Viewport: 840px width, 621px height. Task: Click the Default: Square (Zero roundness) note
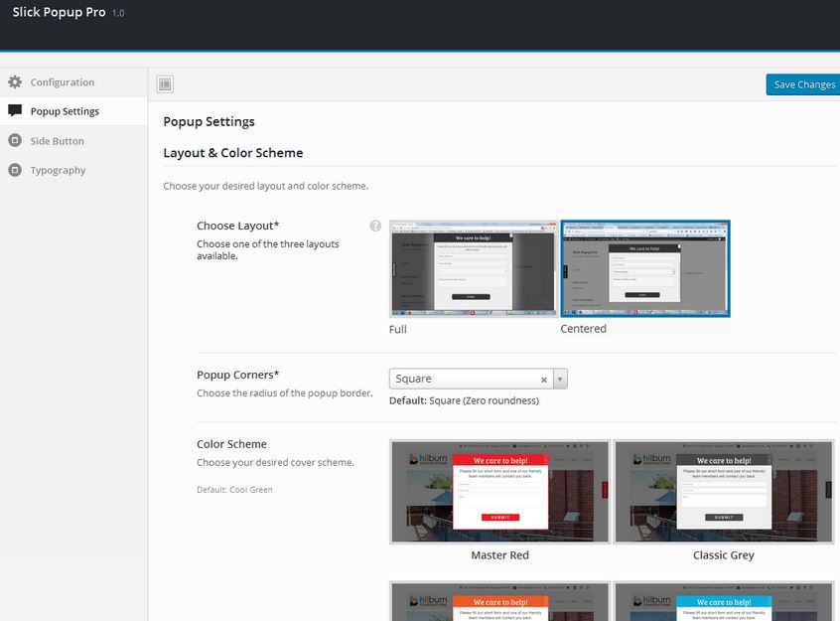(464, 400)
